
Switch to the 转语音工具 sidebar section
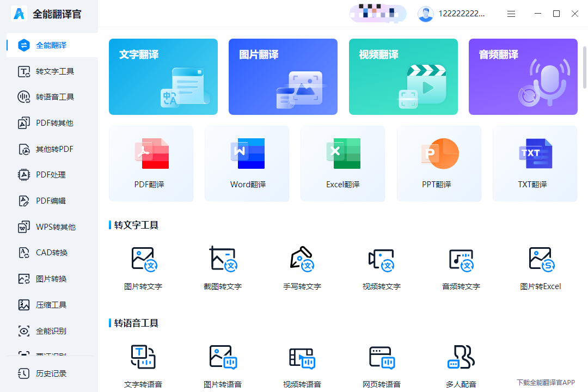49,97
